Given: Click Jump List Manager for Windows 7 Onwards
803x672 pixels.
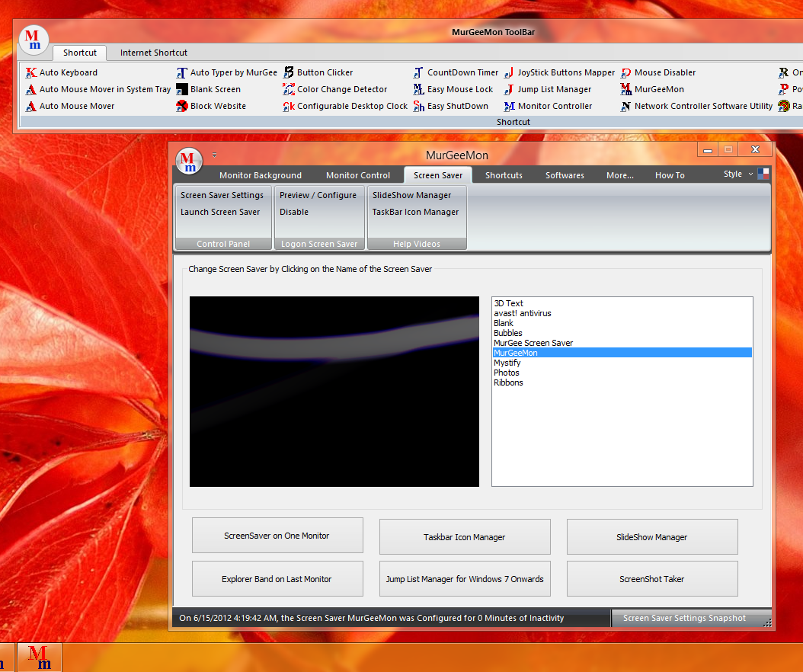Looking at the screenshot, I should click(465, 579).
